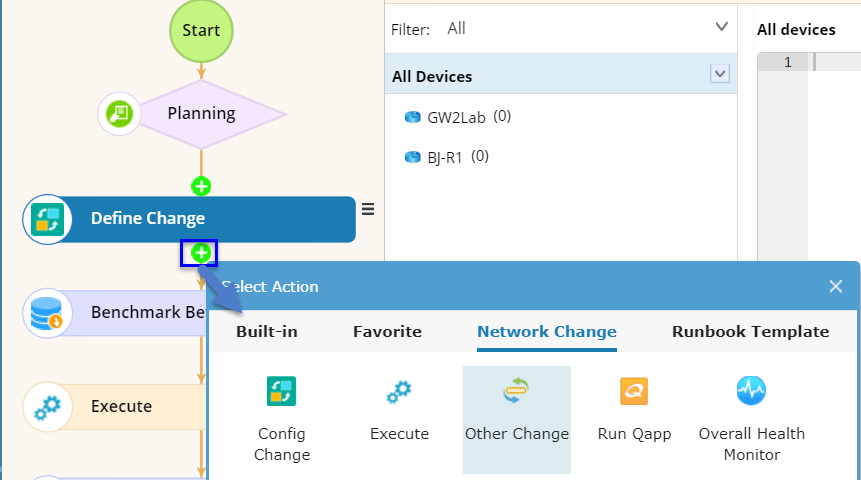Click the Benchmark database node icon
Viewport: 861px width, 480px height.
tap(47, 313)
